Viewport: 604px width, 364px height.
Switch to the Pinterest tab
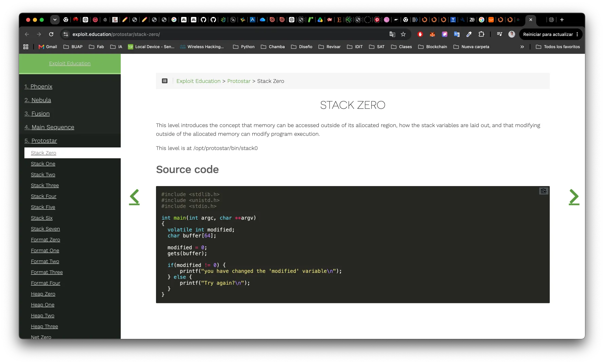click(x=377, y=20)
